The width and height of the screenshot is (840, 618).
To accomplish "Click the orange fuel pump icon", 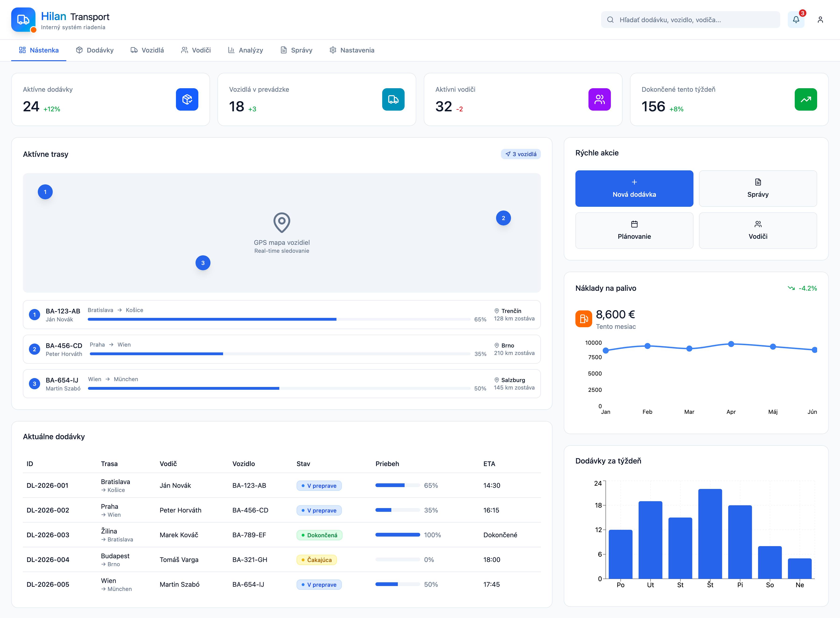I will click(583, 319).
